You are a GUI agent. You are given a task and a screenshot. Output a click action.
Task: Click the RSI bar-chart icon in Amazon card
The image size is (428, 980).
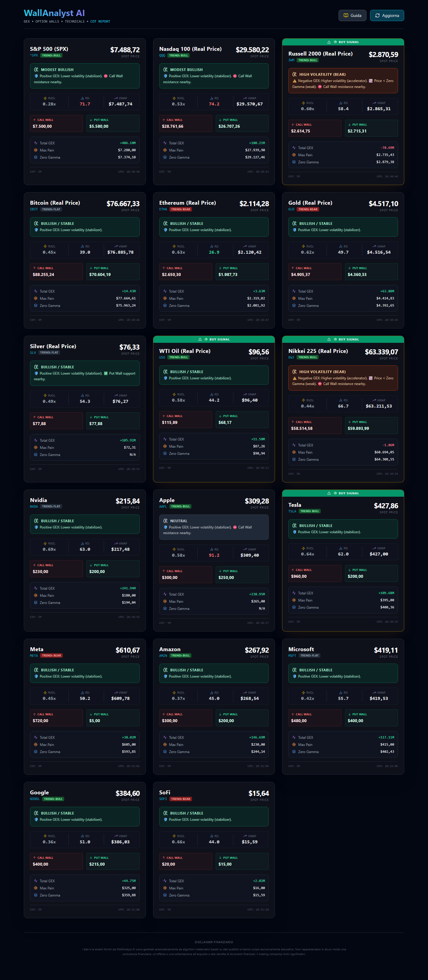click(211, 693)
